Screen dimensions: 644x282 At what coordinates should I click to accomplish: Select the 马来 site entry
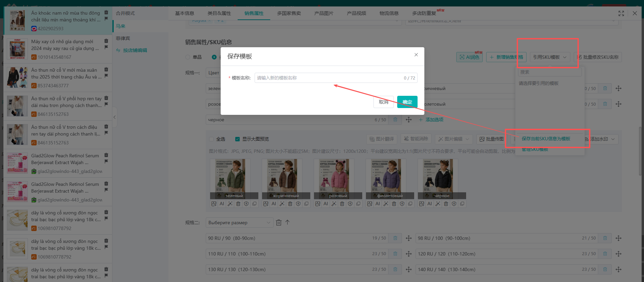(x=121, y=26)
